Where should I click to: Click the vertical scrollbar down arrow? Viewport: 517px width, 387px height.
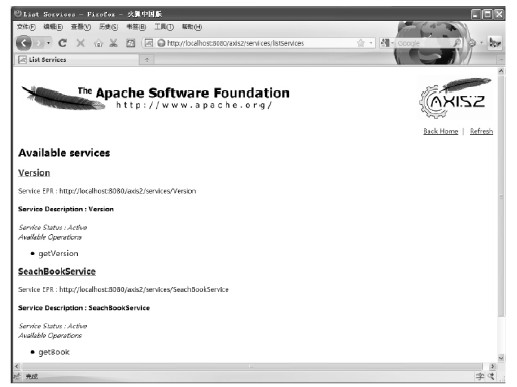tap(501, 358)
